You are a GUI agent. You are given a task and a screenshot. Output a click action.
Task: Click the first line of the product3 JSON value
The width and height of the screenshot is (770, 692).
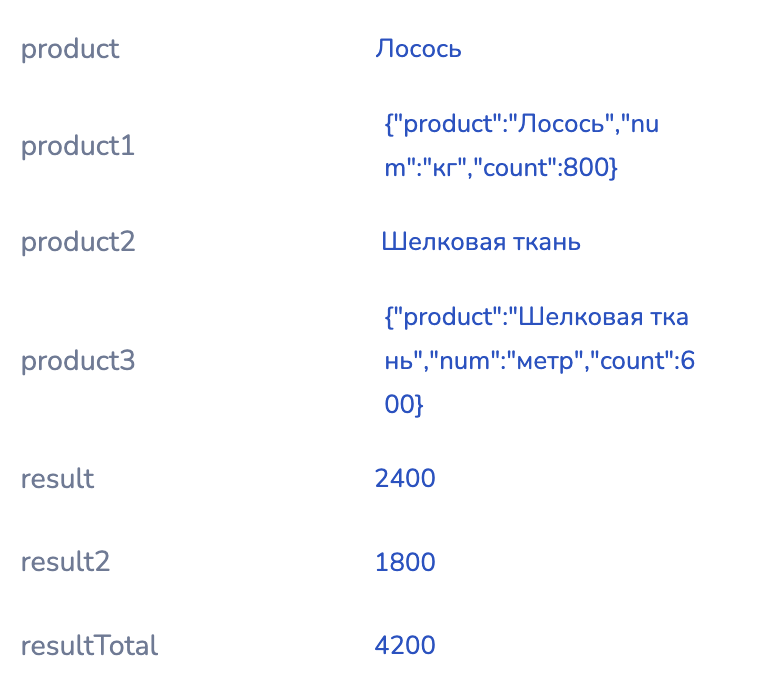pos(536,317)
